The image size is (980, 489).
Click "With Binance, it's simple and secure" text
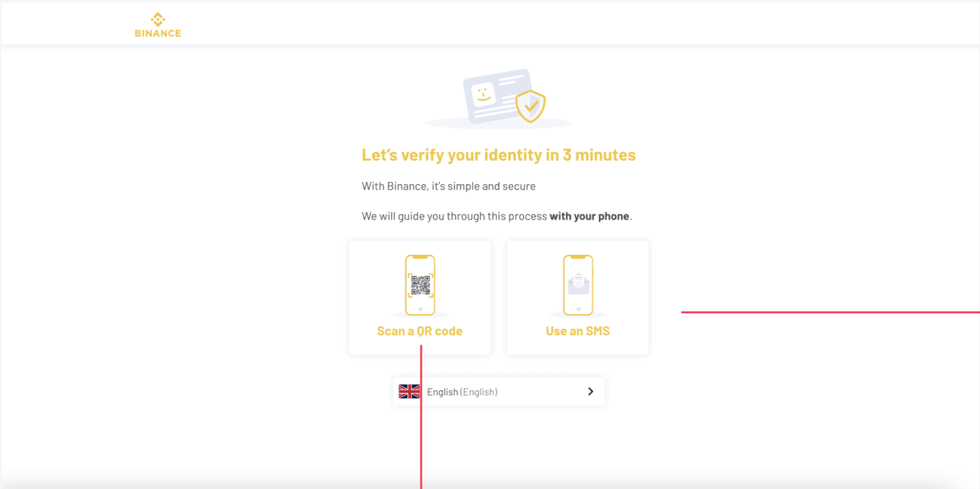448,186
